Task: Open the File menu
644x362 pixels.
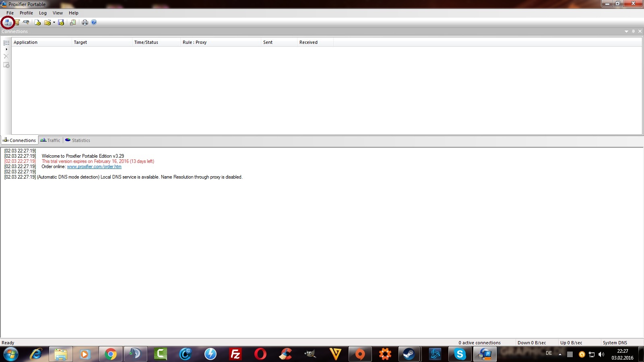Action: (10, 13)
